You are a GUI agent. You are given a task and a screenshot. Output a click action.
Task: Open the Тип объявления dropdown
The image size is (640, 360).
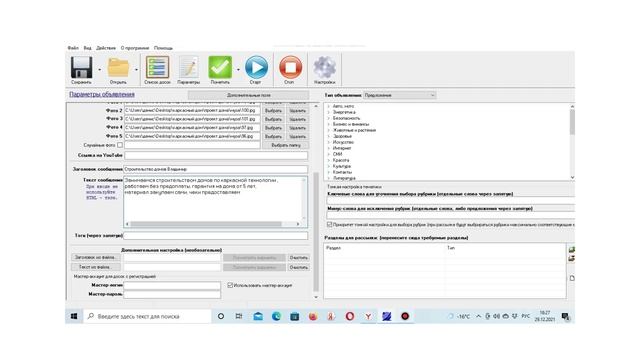click(400, 95)
